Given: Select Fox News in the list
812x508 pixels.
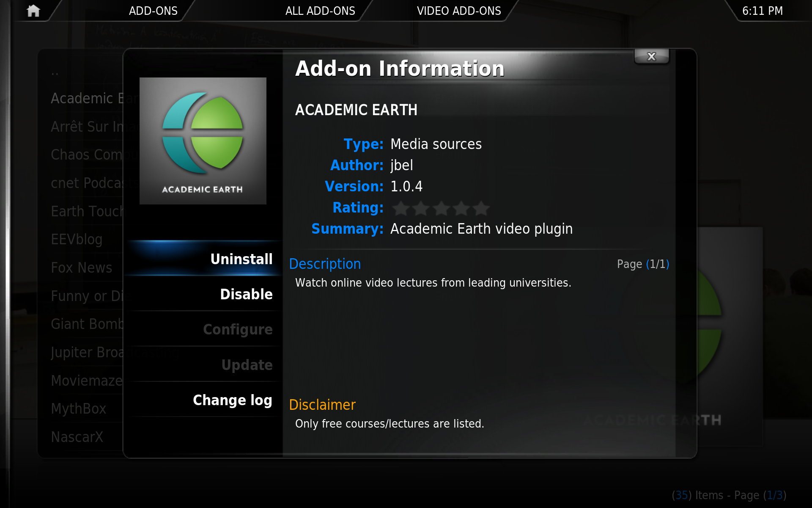Looking at the screenshot, I should click(81, 268).
